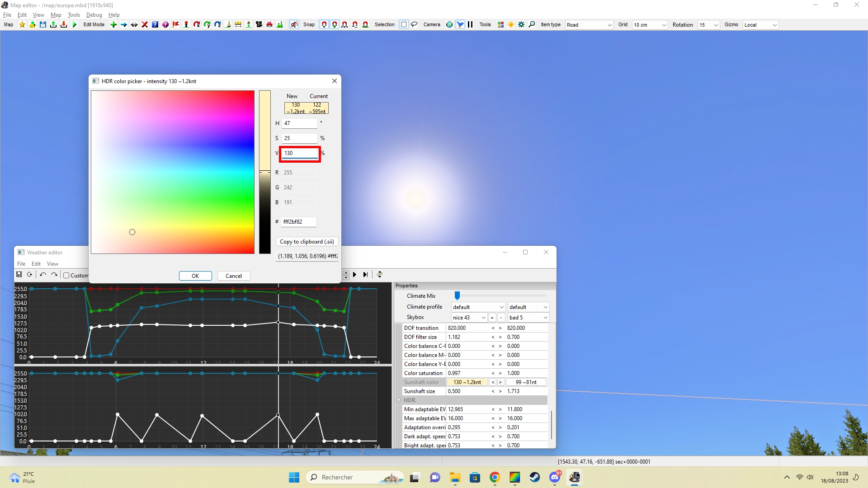Toggle the muted sound speaker icon

coord(294,25)
